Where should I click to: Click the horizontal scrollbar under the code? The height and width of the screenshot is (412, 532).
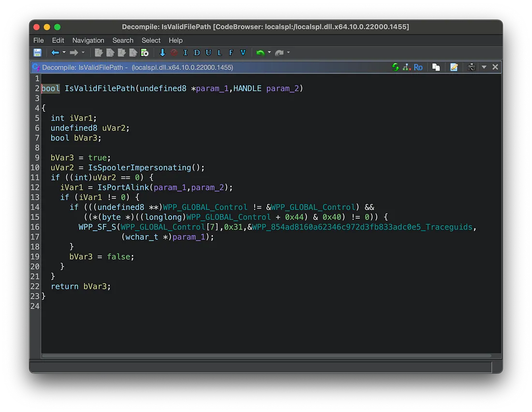click(266, 356)
